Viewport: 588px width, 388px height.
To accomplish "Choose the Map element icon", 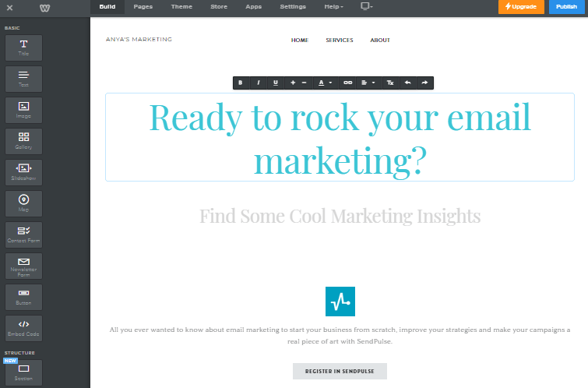I will point(23,199).
